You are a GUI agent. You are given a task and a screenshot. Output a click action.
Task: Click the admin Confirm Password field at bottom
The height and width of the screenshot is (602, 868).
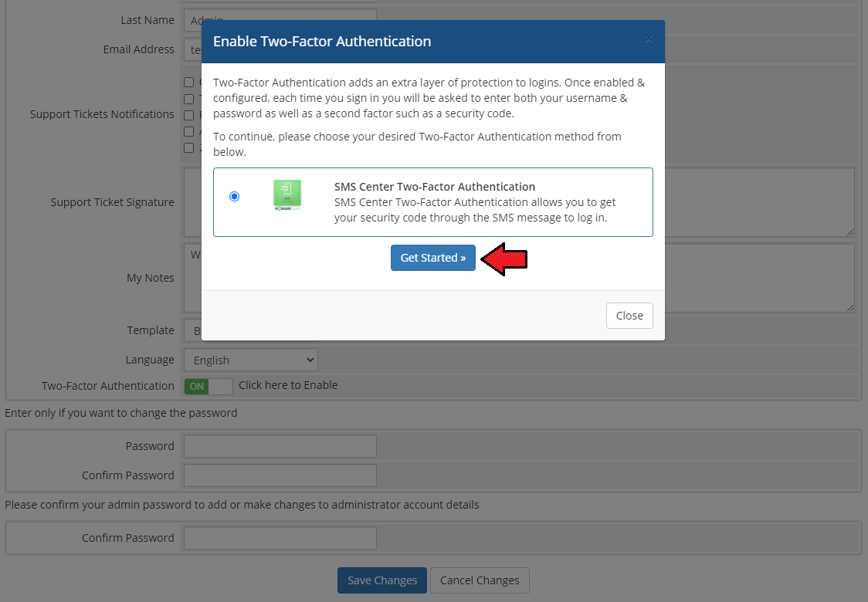(280, 538)
